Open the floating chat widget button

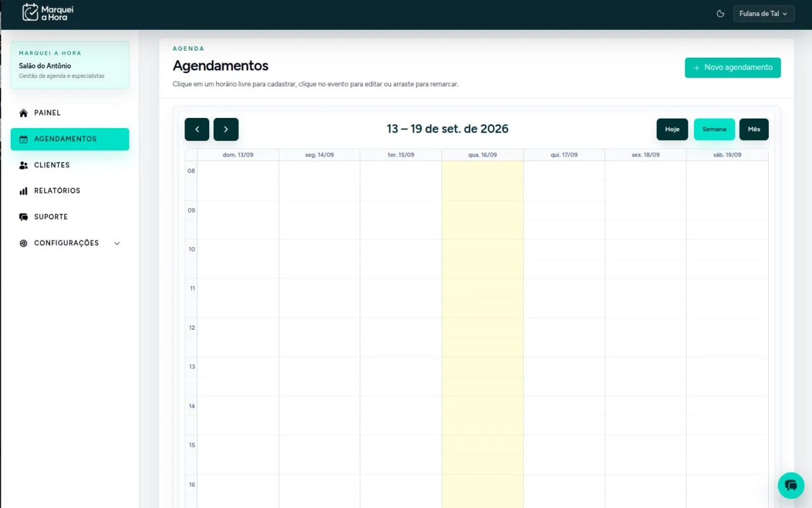(790, 485)
